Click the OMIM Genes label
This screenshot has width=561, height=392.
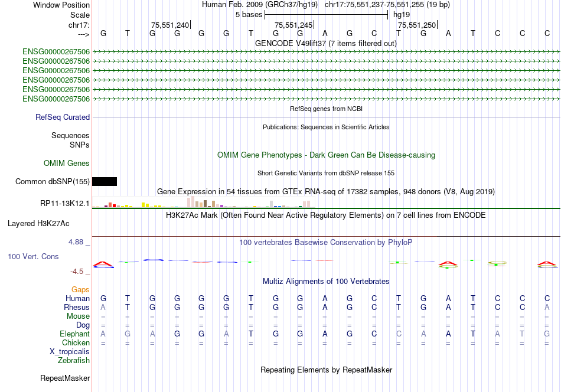(67, 163)
